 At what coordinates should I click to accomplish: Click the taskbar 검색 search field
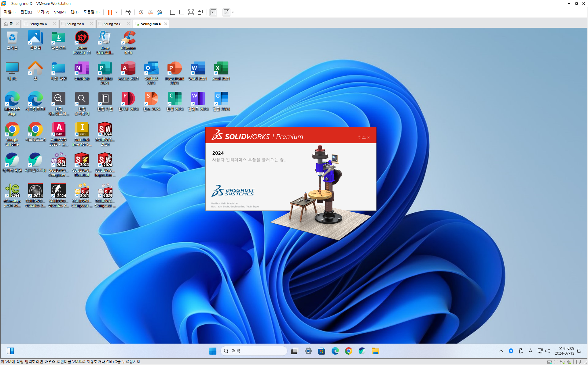254,351
